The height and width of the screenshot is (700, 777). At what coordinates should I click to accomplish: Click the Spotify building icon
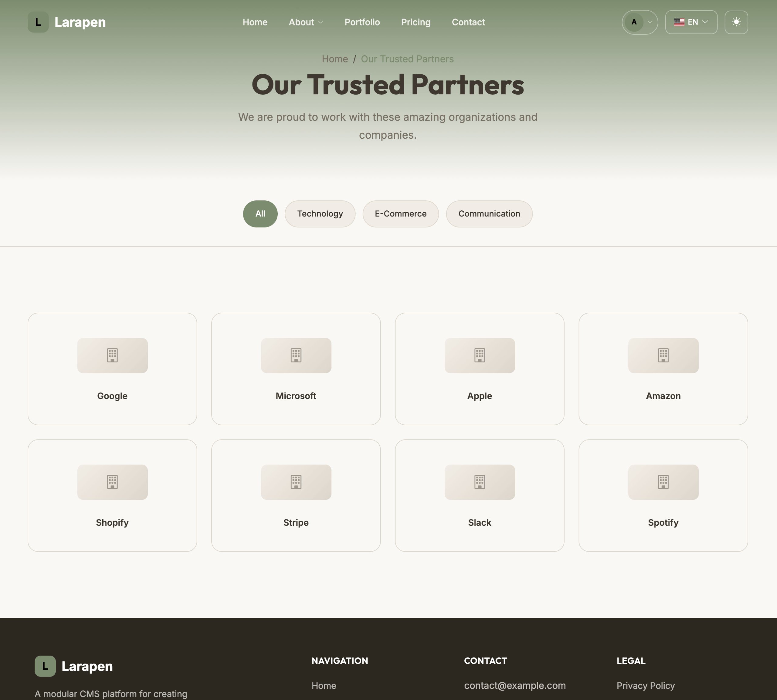(x=663, y=482)
